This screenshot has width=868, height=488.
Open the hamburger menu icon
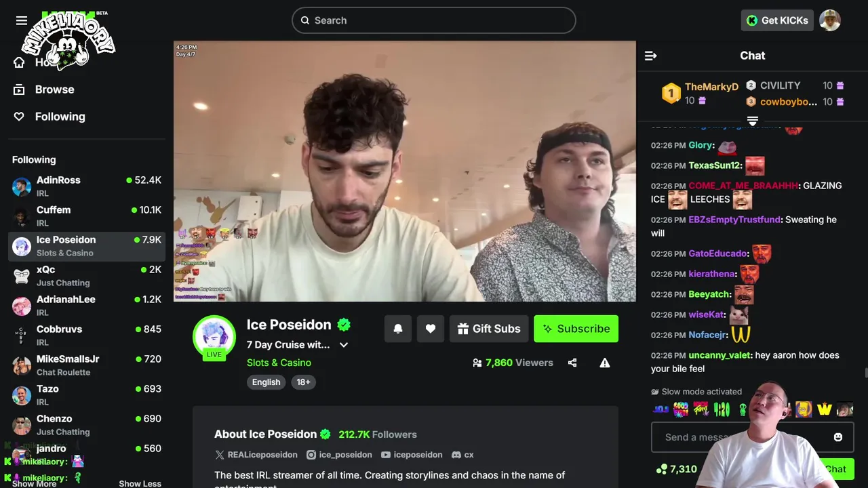pos(22,20)
